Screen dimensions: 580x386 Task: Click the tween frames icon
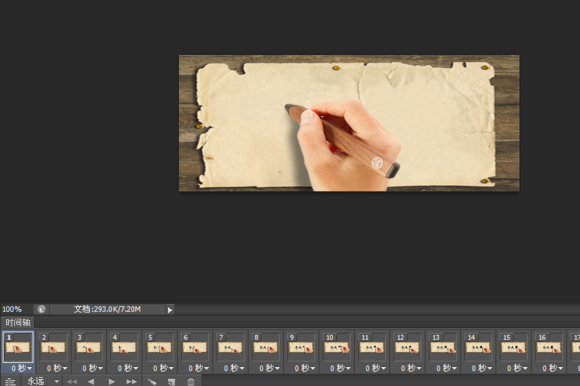152,381
